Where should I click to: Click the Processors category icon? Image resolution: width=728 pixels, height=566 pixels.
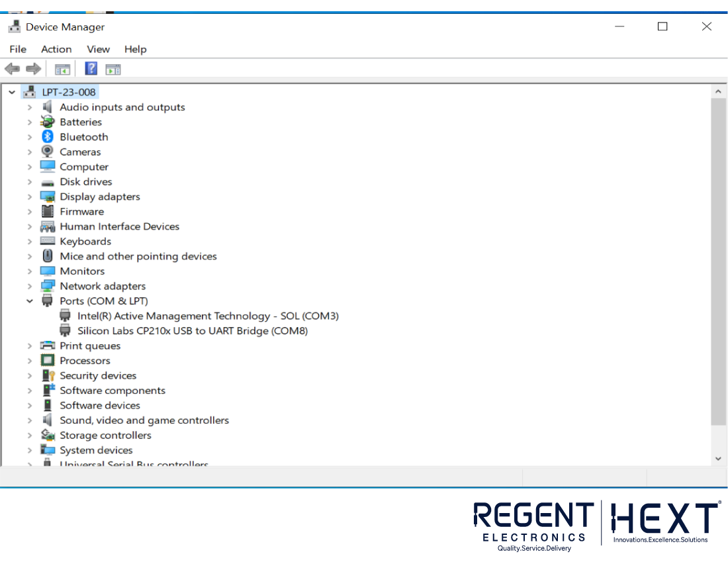tap(47, 360)
